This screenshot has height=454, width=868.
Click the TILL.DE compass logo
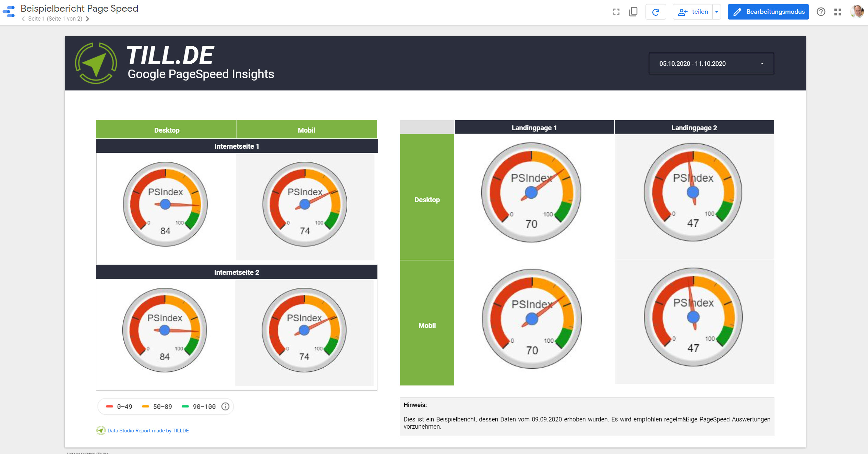(96, 63)
